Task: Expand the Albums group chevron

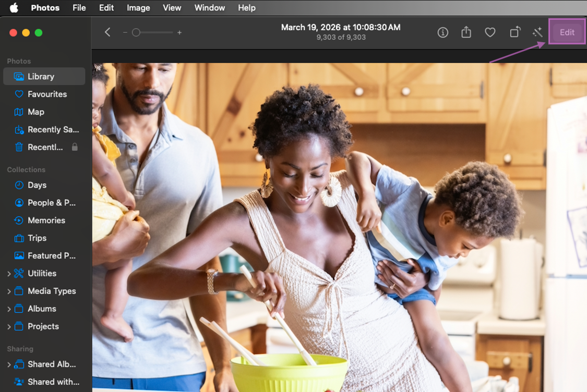Action: coord(9,309)
